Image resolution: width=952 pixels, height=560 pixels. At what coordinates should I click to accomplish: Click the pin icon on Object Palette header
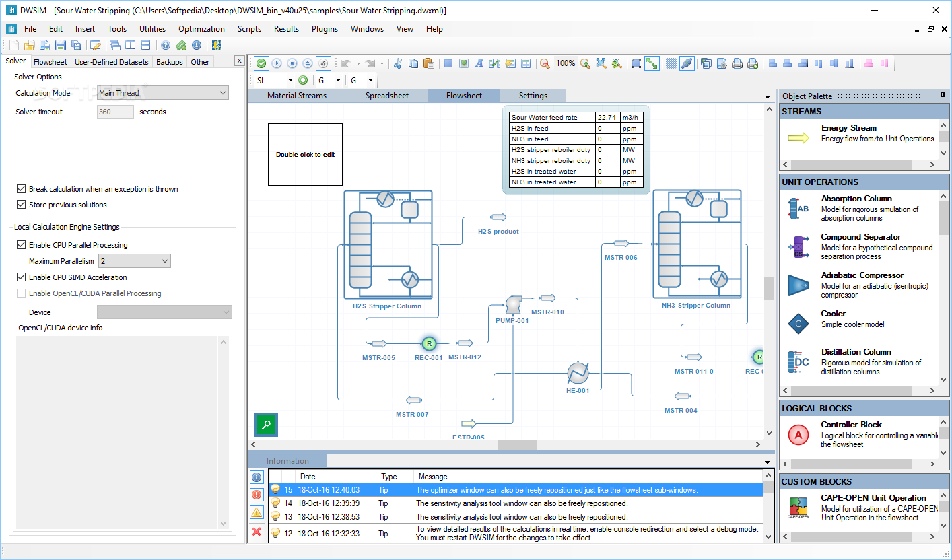pos(943,96)
